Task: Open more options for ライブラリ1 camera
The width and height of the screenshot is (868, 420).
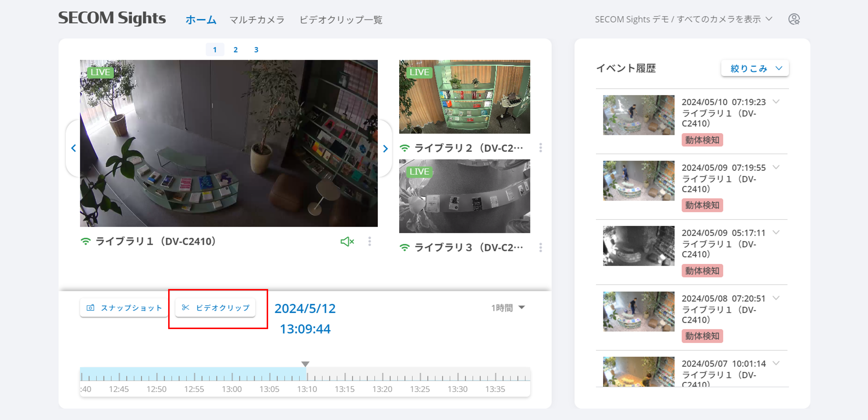Action: tap(370, 241)
